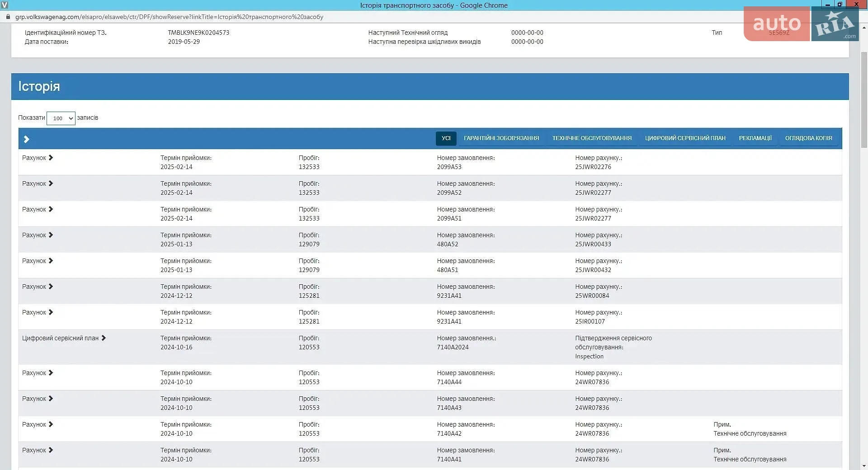The image size is (868, 470).
Task: Expand the Рахунок entry for order 2099A53
Action: click(38, 158)
